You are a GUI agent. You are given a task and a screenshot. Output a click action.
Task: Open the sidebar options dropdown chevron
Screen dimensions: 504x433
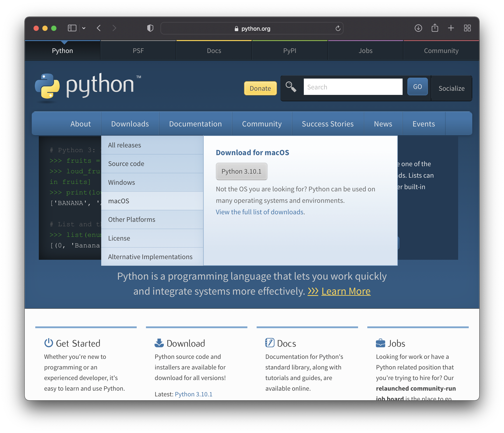84,28
